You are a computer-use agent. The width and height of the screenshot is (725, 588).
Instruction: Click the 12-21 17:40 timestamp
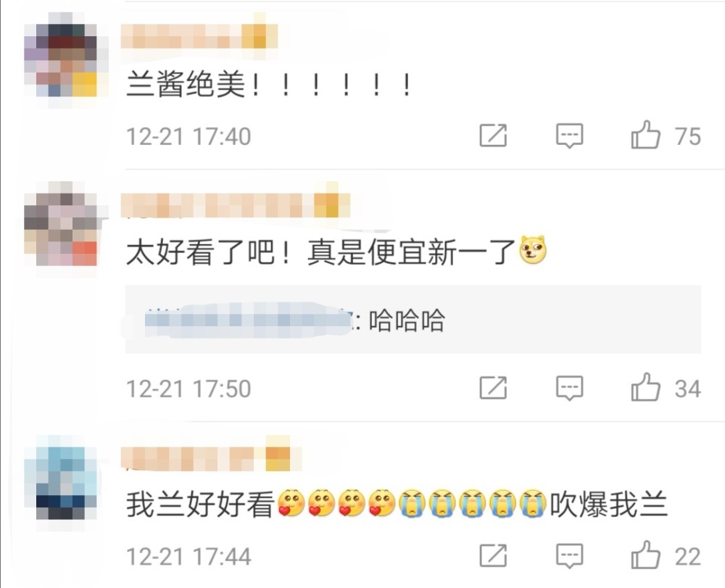188,136
